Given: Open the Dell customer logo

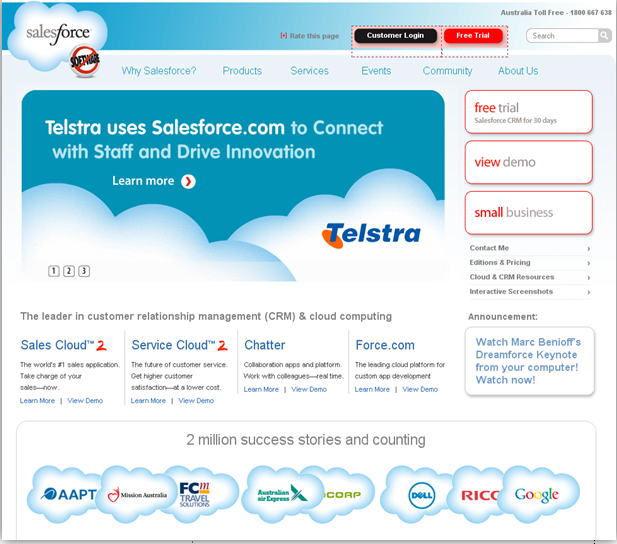Looking at the screenshot, I should point(421,495).
